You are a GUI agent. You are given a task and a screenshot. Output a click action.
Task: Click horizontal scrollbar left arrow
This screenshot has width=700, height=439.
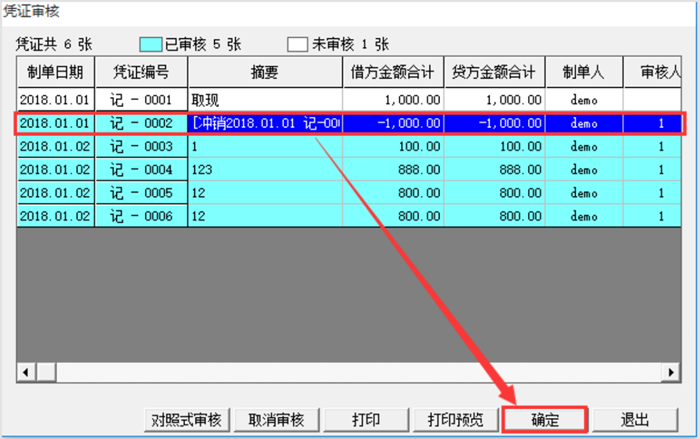(x=26, y=372)
